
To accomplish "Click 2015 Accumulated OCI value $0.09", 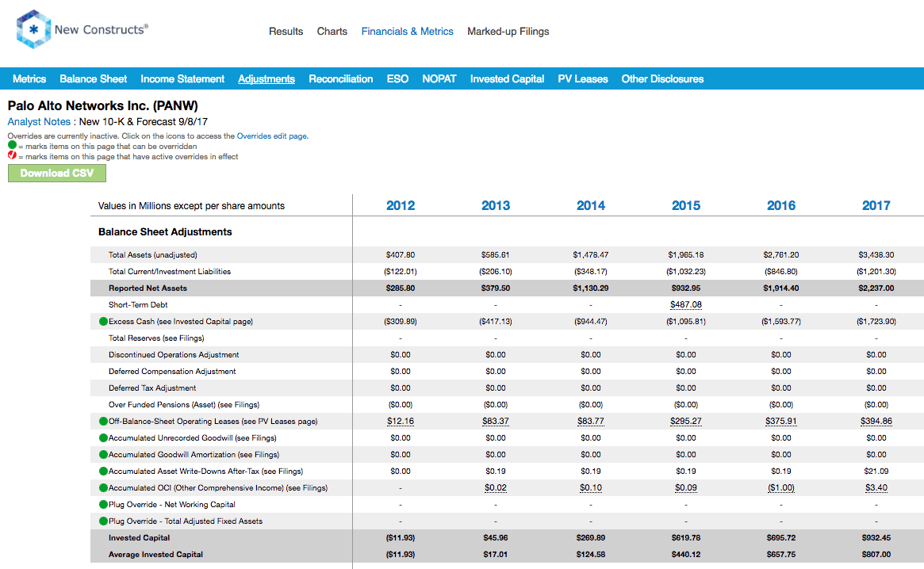I will (x=686, y=487).
